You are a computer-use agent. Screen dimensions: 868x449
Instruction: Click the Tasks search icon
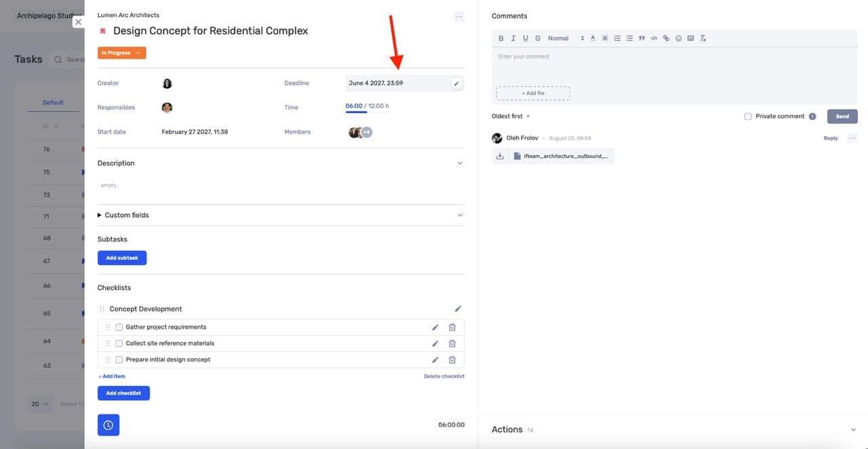coord(58,60)
